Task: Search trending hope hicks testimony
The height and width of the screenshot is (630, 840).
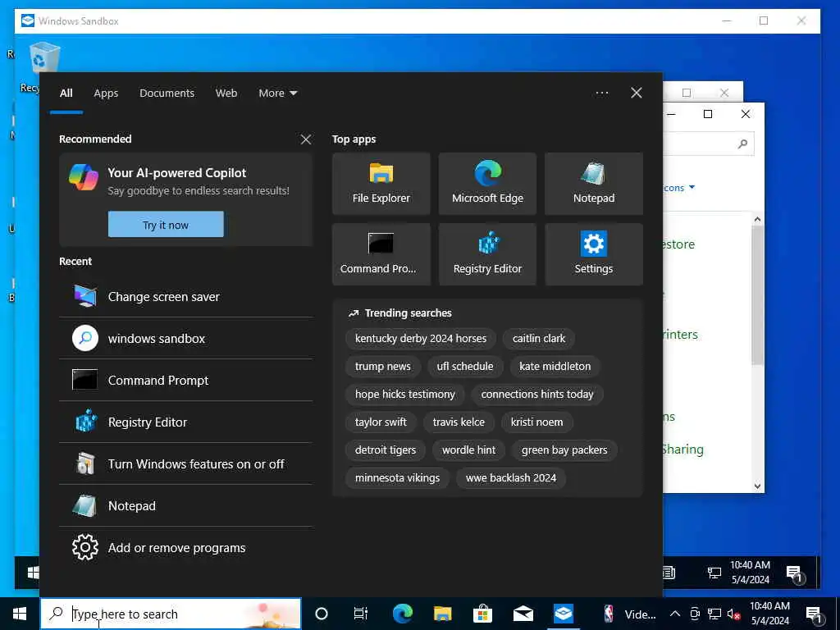Action: (x=405, y=395)
